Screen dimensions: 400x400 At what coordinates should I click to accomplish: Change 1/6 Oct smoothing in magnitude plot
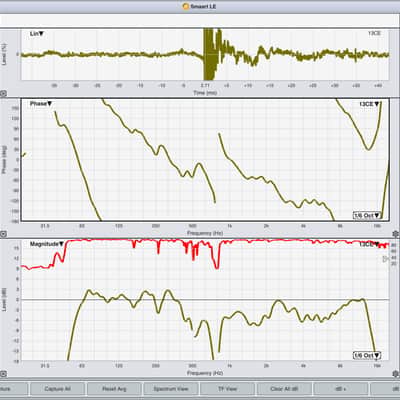point(367,356)
